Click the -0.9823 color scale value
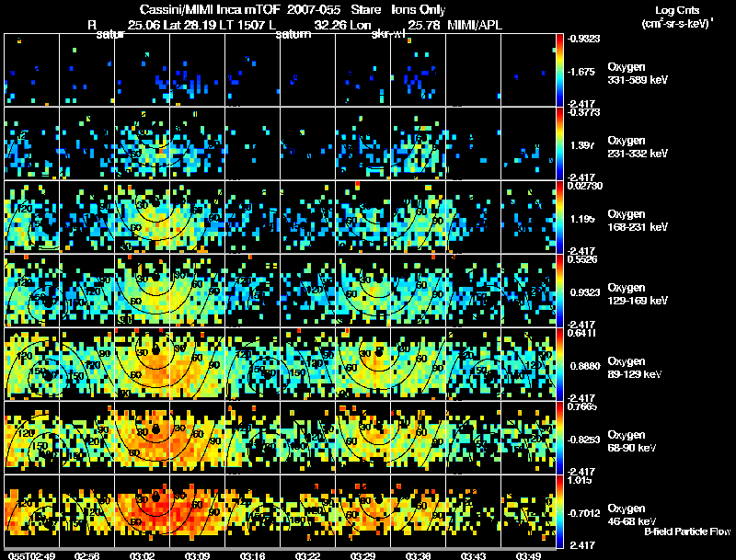This screenshot has height=560, width=736. pyautogui.click(x=583, y=39)
